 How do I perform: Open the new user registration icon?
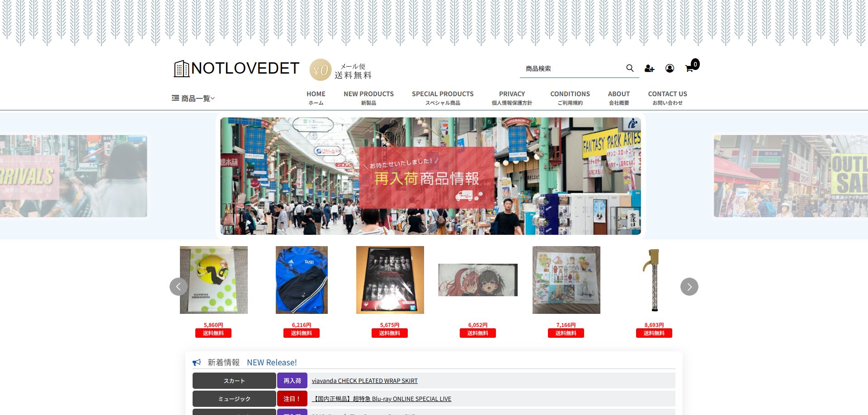coord(649,68)
